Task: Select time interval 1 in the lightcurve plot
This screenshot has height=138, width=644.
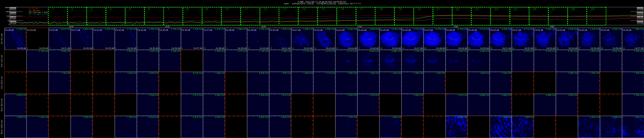Action: (58, 16)
